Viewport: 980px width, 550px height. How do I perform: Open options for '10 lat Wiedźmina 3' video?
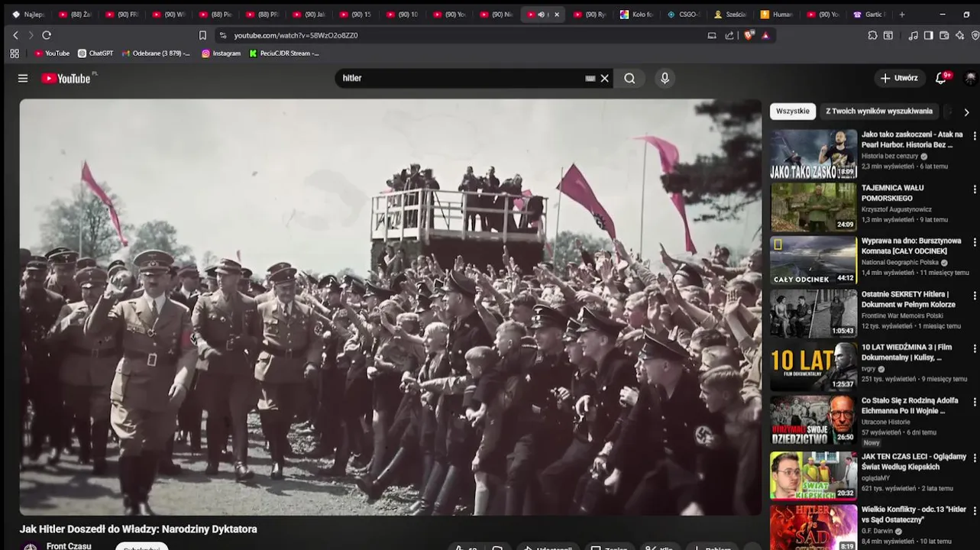974,349
